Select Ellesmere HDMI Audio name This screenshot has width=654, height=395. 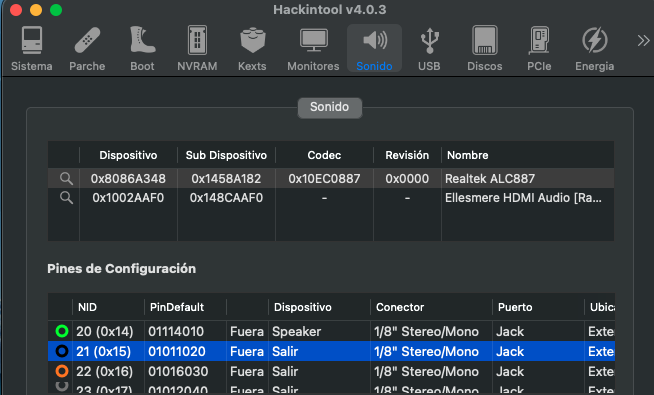(523, 198)
